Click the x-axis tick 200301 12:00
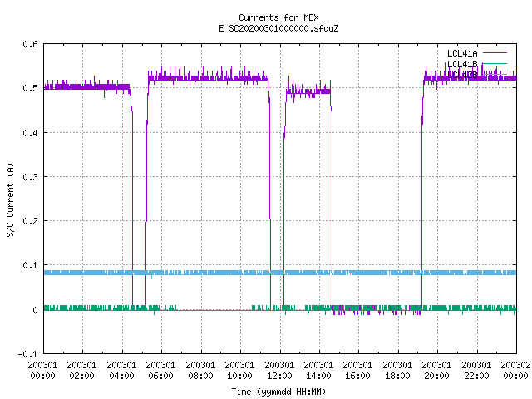The width and height of the screenshot is (532, 399). click(x=279, y=371)
